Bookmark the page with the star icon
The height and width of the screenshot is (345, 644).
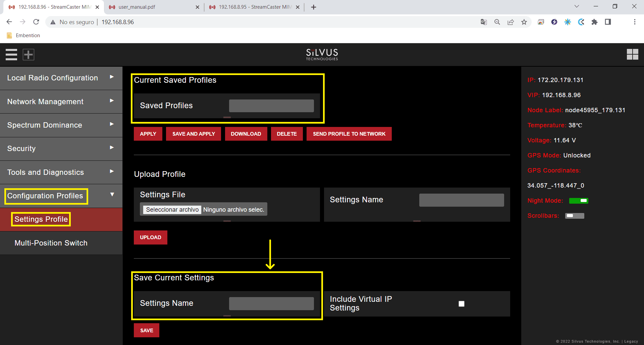coord(524,22)
